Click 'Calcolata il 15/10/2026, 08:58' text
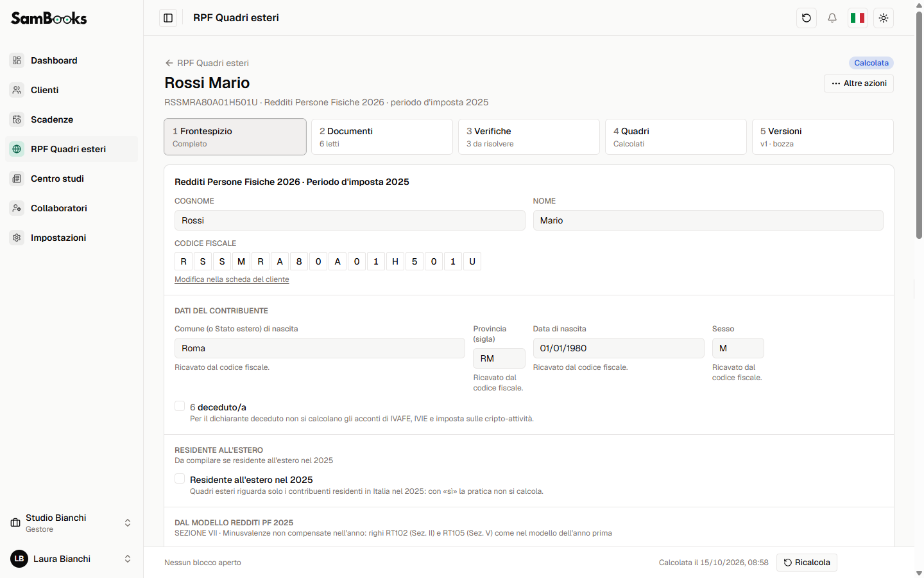This screenshot has height=578, width=924. [x=714, y=563]
